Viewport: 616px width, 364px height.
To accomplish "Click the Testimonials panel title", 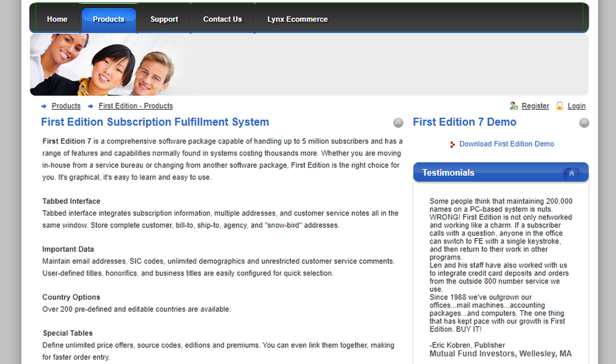I will (x=448, y=173).
